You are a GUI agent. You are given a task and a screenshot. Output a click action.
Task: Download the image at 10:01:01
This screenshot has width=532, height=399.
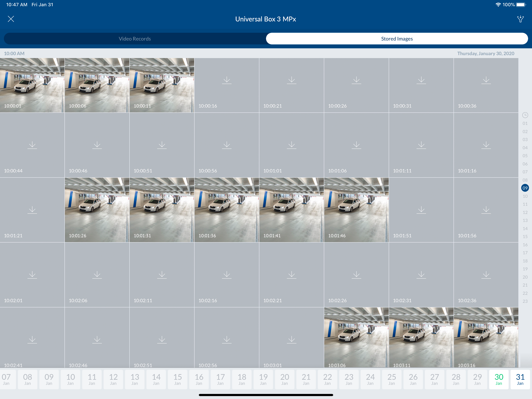coord(292,145)
